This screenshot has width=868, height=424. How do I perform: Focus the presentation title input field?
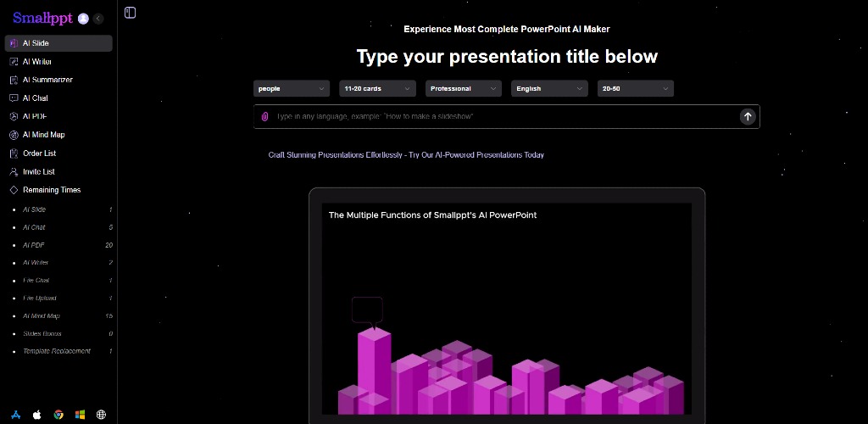[506, 117]
